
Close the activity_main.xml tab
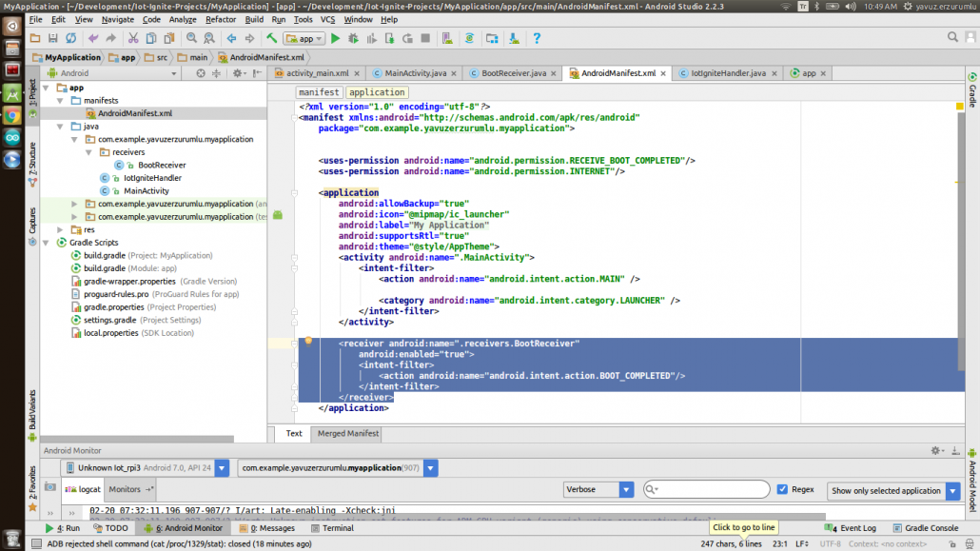357,74
